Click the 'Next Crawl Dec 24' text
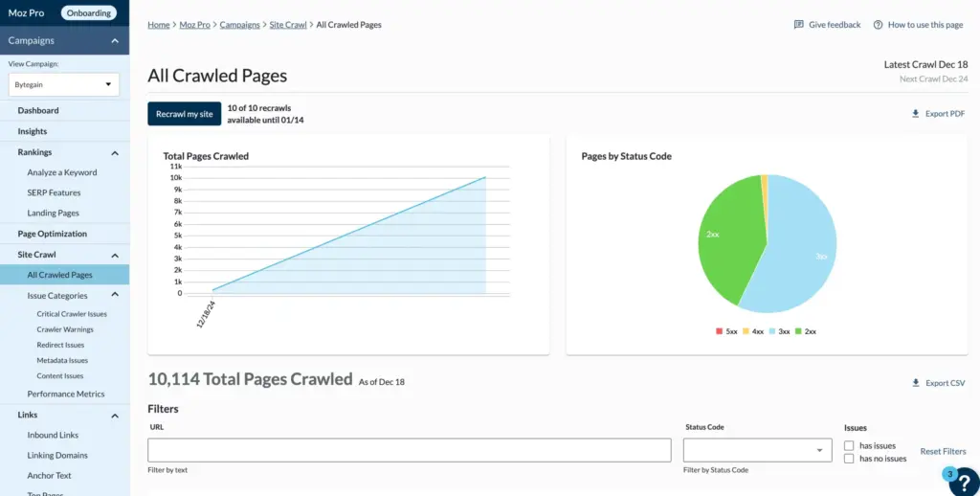This screenshot has width=980, height=496. pos(934,79)
